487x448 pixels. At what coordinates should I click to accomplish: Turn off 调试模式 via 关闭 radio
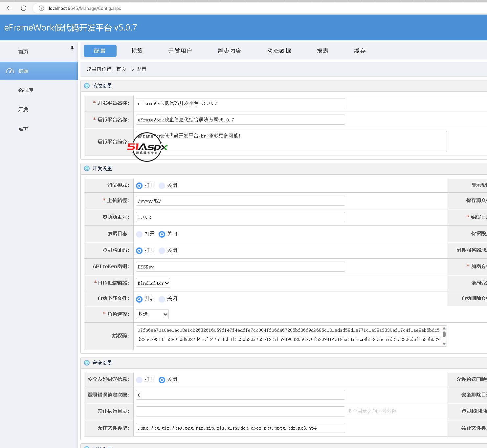pos(162,185)
